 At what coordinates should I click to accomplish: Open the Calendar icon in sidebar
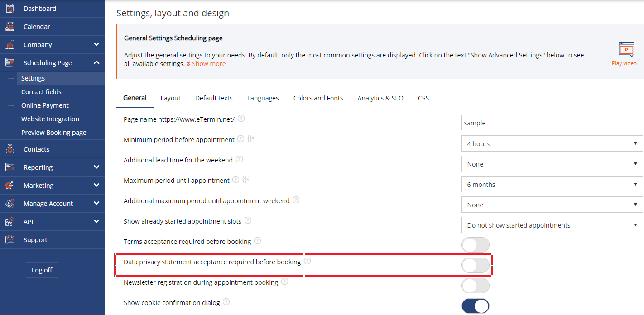pyautogui.click(x=10, y=26)
